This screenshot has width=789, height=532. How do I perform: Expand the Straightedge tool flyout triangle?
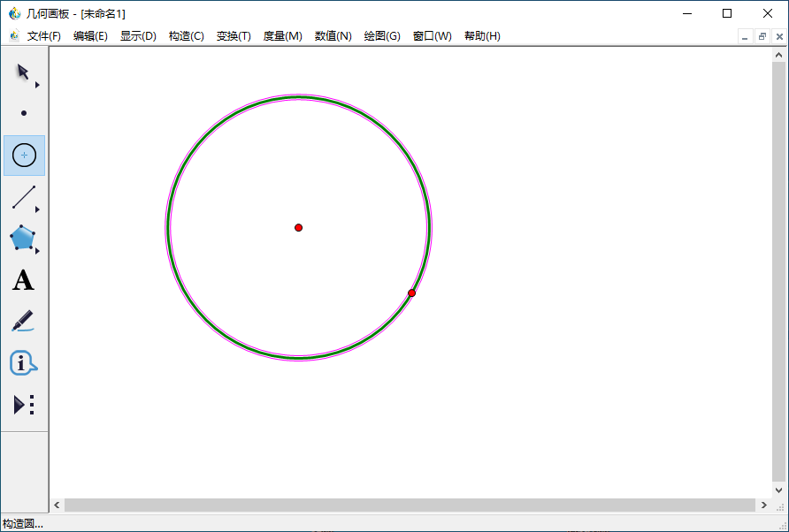click(x=37, y=209)
